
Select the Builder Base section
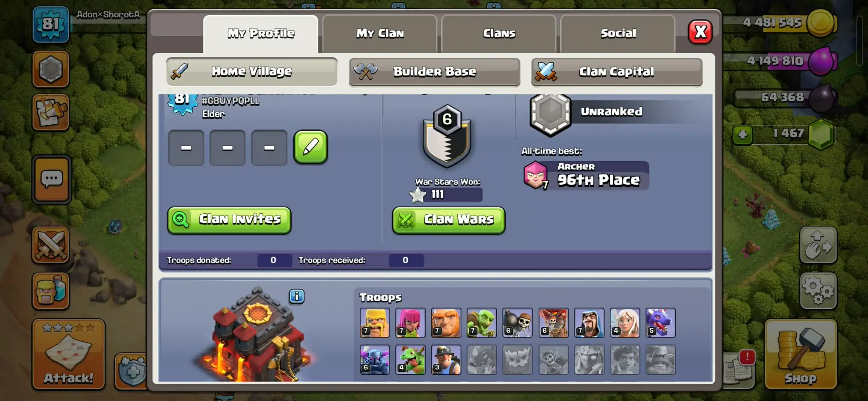point(434,72)
